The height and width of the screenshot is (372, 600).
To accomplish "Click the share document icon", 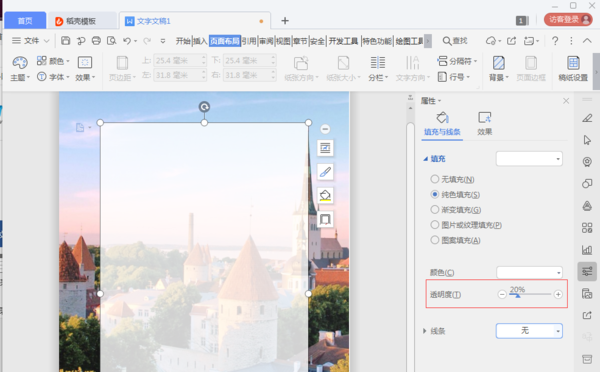I will tap(512, 41).
